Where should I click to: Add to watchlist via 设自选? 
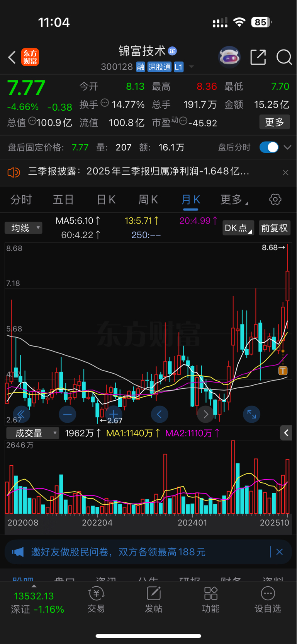pyautogui.click(x=268, y=600)
